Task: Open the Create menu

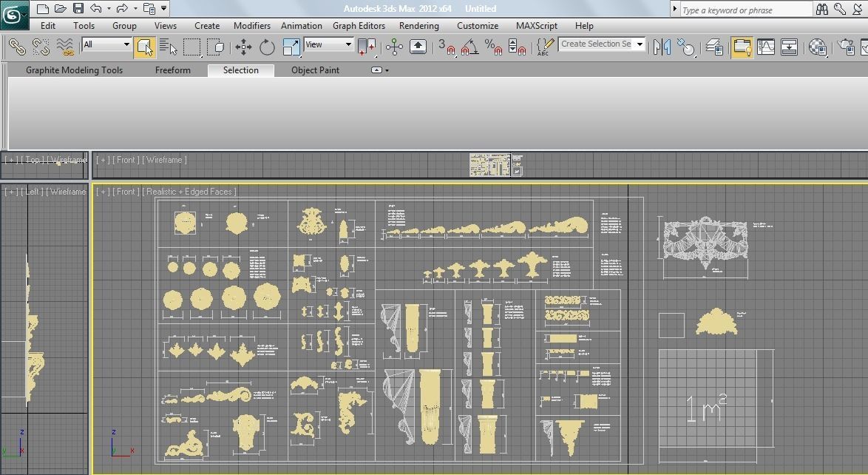Action: pos(207,25)
